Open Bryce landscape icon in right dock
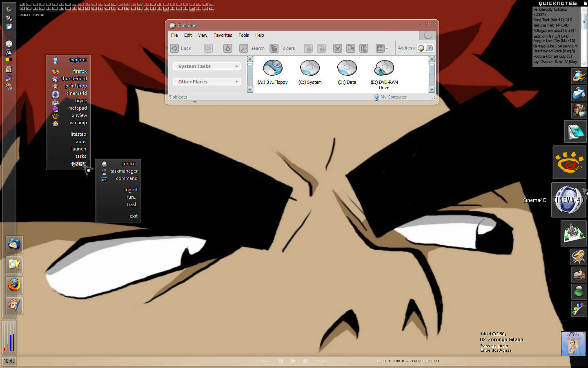Screen dimensions: 588x368 574,233
